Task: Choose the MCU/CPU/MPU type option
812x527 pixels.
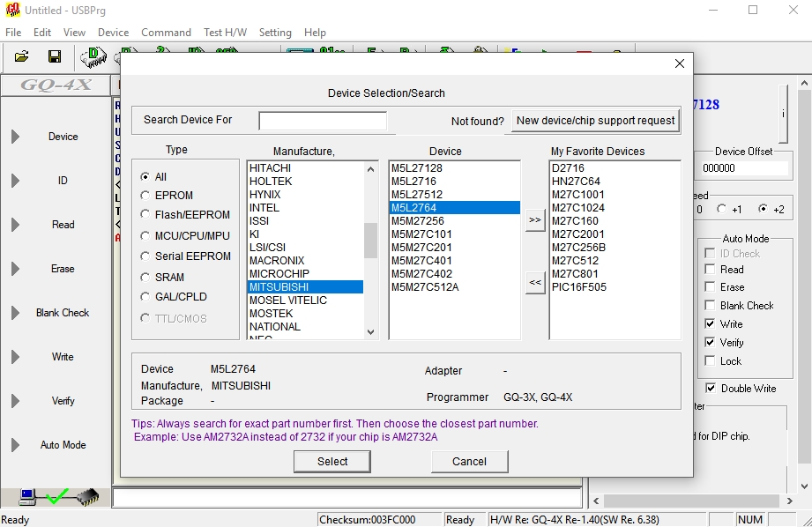Action: pos(145,236)
